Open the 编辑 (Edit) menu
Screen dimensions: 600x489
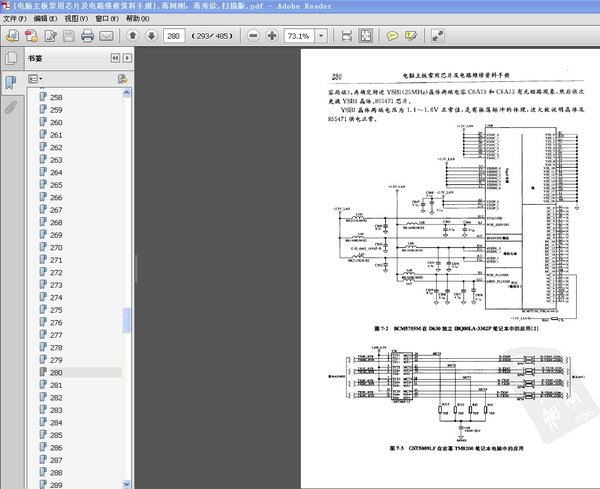coord(46,18)
